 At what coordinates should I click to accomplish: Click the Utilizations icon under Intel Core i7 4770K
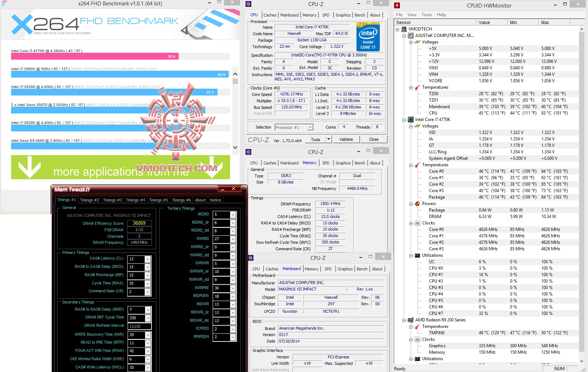point(417,255)
